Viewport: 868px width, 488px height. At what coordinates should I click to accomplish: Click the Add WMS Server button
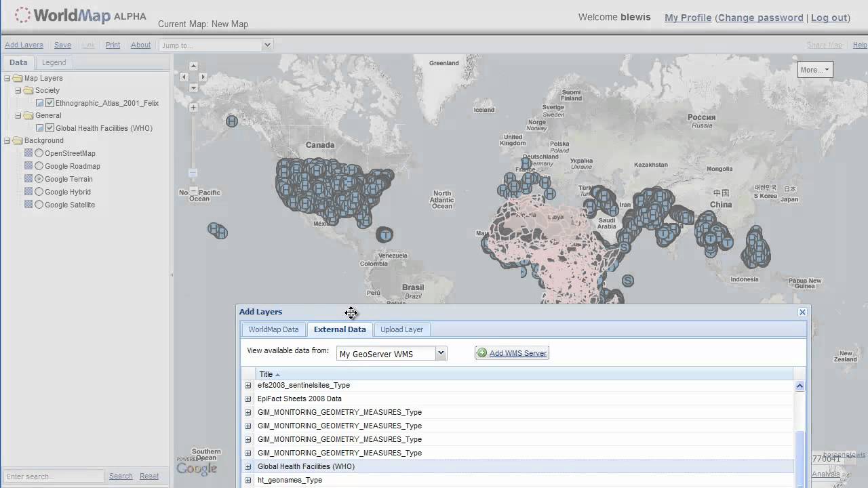click(x=512, y=352)
